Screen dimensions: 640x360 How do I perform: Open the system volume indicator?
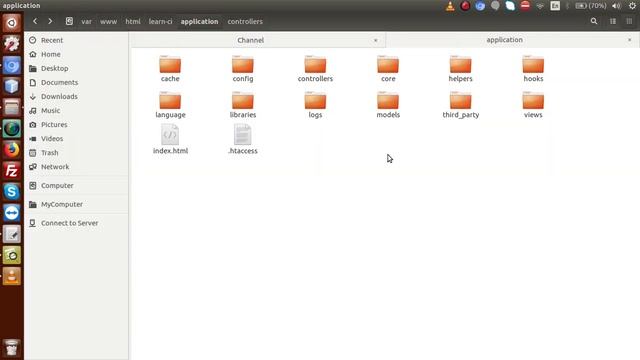click(x=616, y=6)
